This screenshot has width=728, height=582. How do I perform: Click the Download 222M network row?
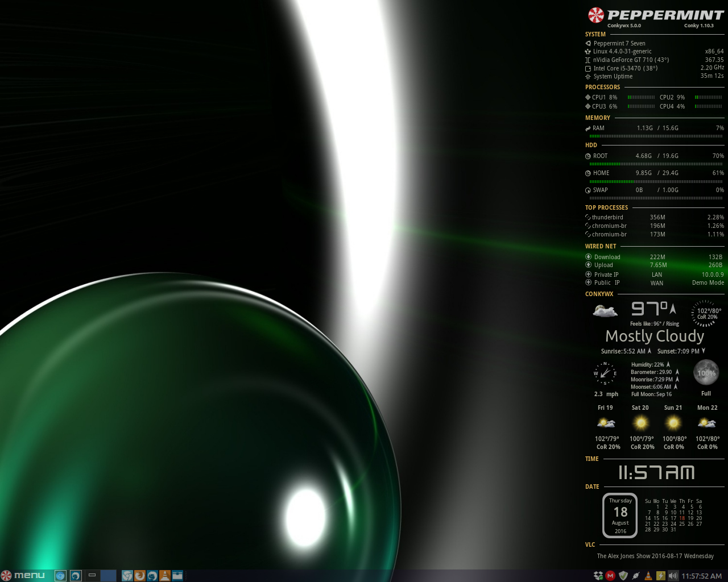(x=655, y=257)
